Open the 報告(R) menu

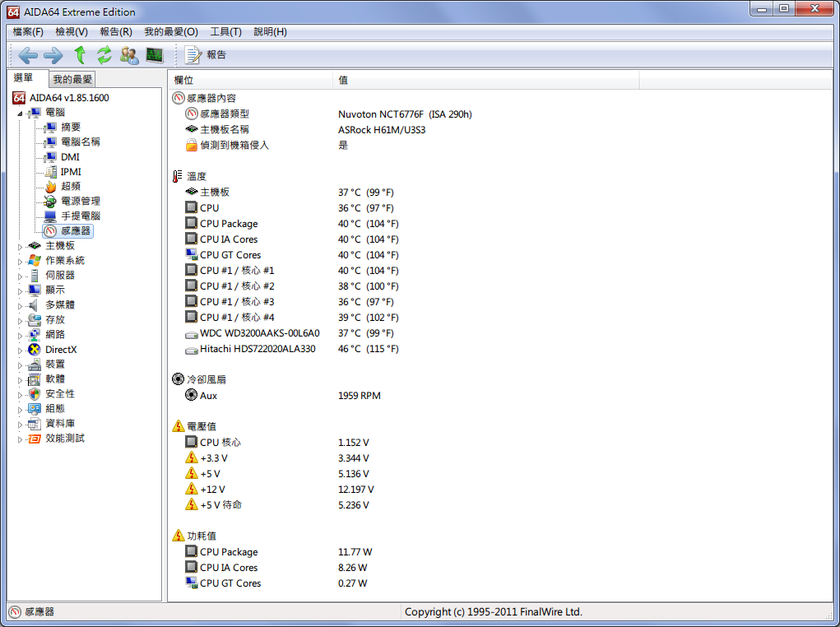[x=116, y=31]
